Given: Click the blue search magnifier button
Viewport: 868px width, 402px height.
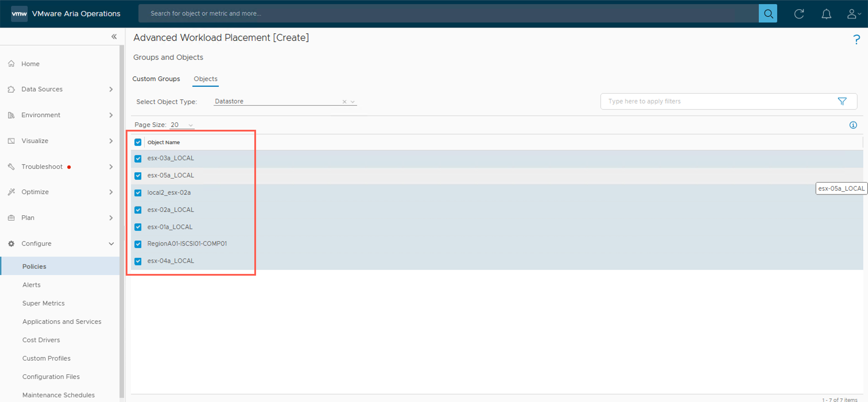Looking at the screenshot, I should [768, 13].
